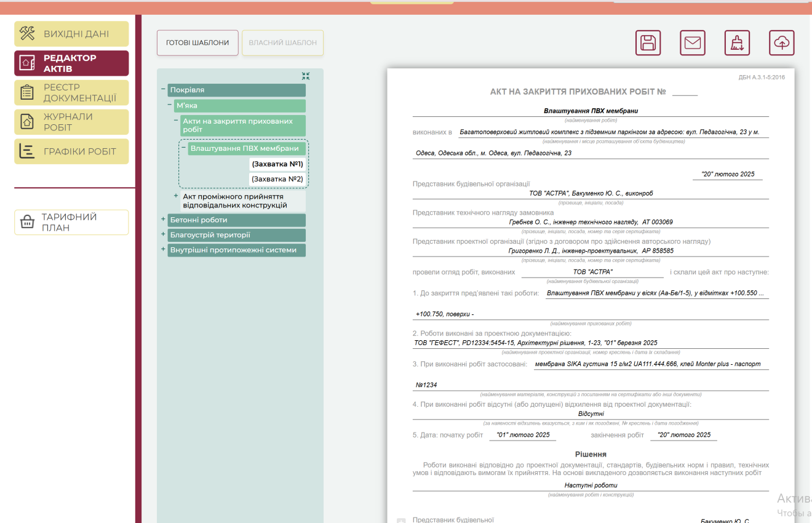Expand Внутрішні протипожежні системи node
The height and width of the screenshot is (523, 812).
coord(163,250)
